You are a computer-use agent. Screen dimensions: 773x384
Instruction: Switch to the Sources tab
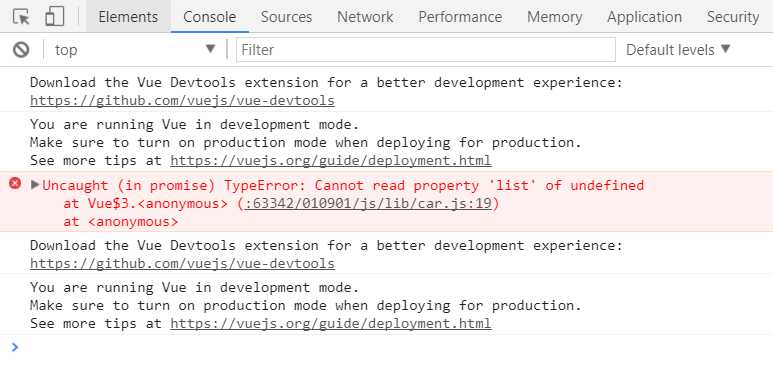pyautogui.click(x=286, y=17)
